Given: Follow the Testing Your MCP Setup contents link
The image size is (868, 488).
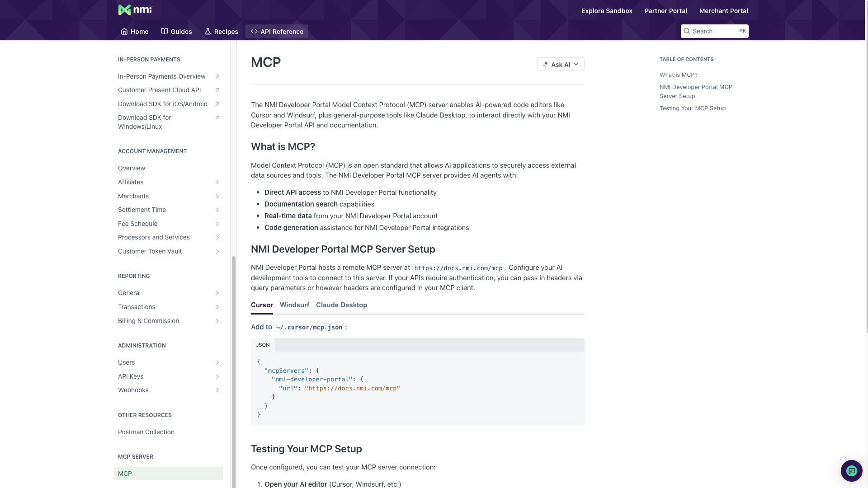Looking at the screenshot, I should (693, 108).
